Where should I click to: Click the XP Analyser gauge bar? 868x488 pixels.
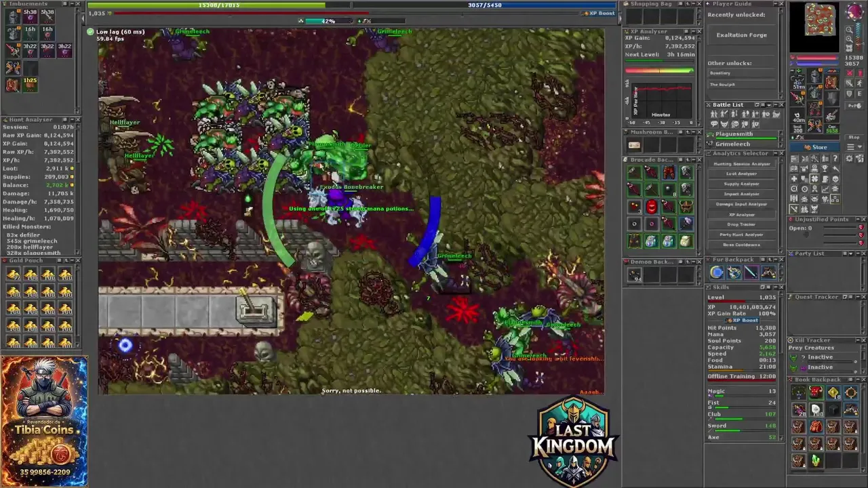pos(660,70)
